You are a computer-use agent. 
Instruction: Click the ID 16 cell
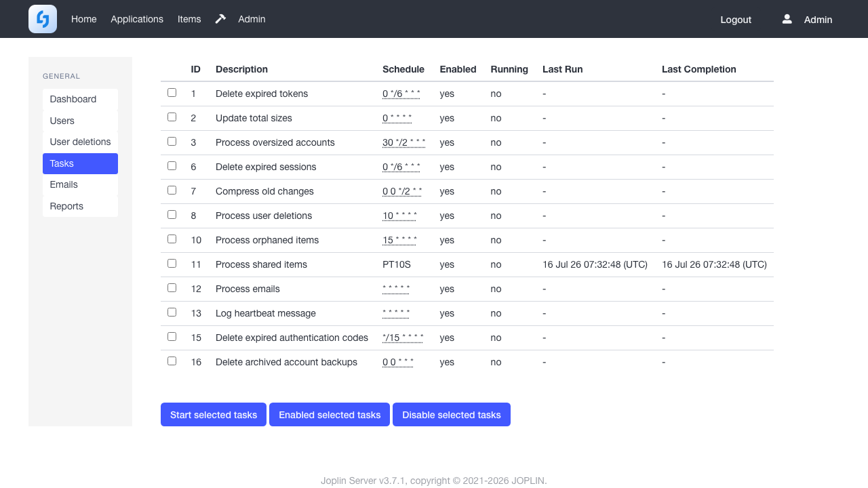(196, 362)
